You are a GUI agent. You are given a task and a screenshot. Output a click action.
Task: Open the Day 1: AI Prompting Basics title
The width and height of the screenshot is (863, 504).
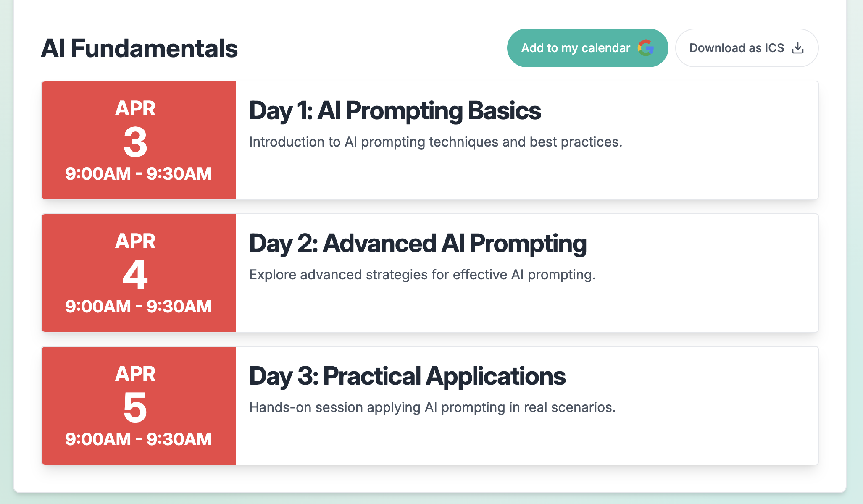pyautogui.click(x=395, y=110)
